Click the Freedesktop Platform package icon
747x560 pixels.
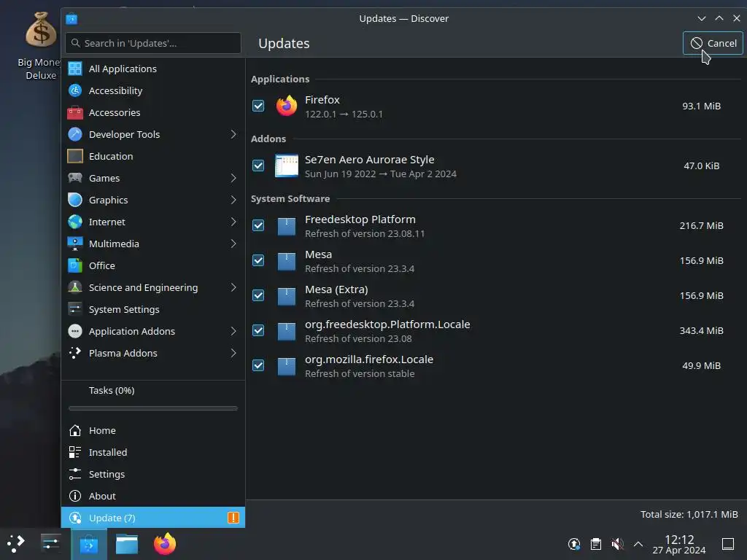pos(286,226)
